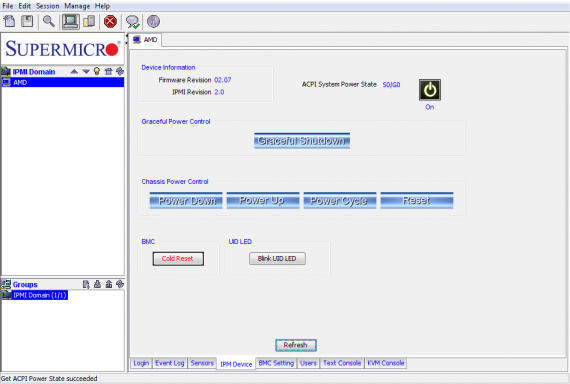The image size is (570, 384).
Task: Open the Manage menu
Action: click(x=77, y=6)
